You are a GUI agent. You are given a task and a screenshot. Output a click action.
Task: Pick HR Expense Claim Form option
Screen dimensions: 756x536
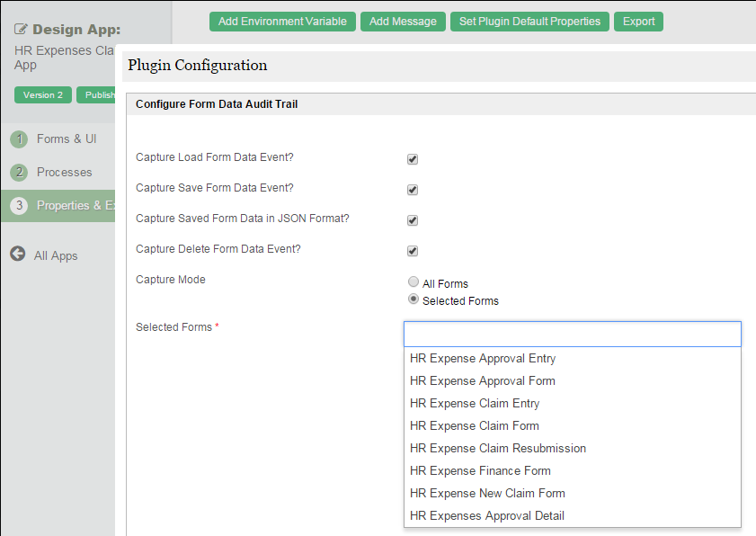click(x=474, y=425)
